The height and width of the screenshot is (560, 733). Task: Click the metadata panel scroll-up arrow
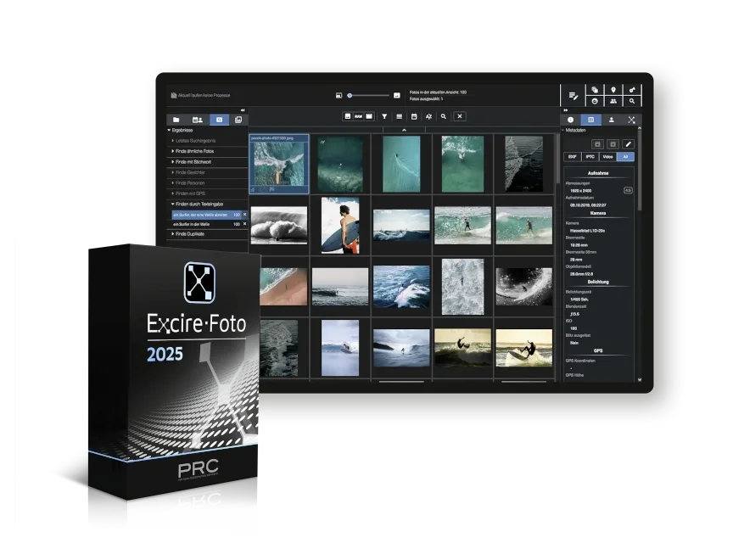640,129
